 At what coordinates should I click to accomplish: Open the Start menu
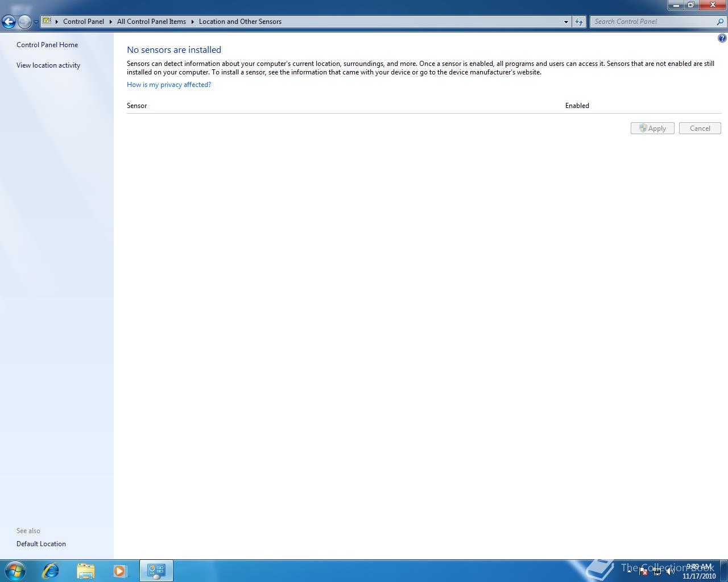14,570
